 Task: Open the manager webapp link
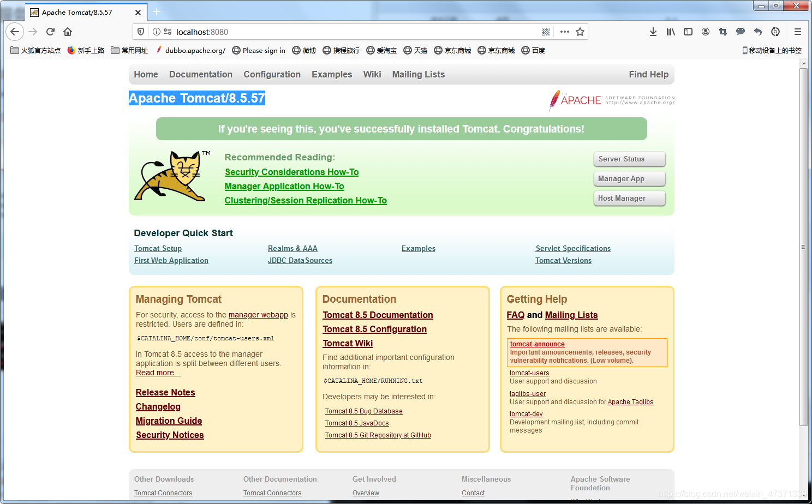click(x=258, y=315)
